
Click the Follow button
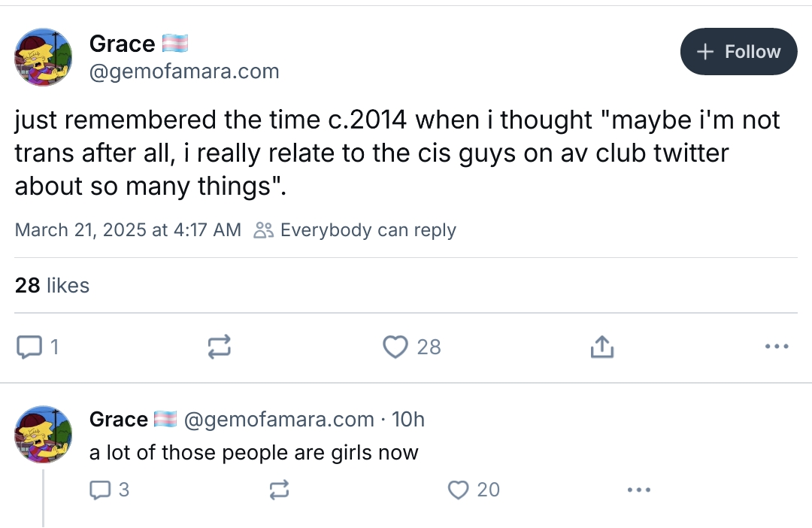coord(738,52)
